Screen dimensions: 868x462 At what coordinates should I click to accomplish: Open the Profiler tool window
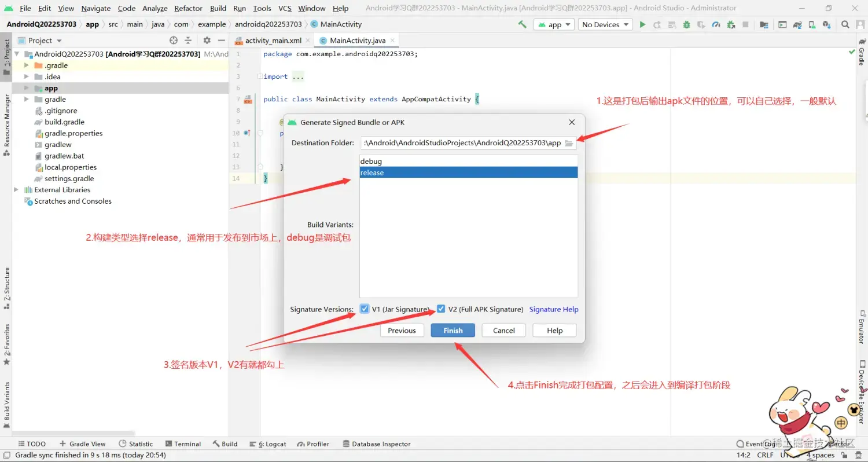pyautogui.click(x=313, y=444)
